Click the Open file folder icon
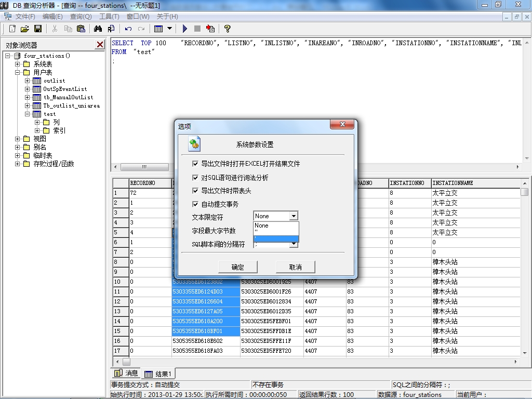 pyautogui.click(x=24, y=29)
